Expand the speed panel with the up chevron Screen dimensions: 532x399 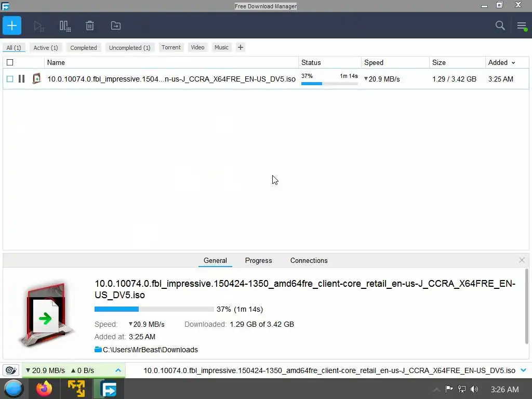click(x=118, y=370)
